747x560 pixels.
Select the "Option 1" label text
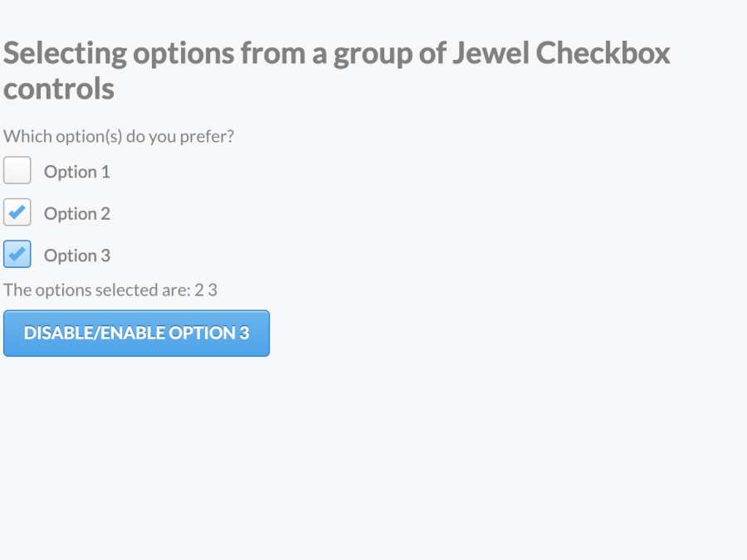(77, 172)
